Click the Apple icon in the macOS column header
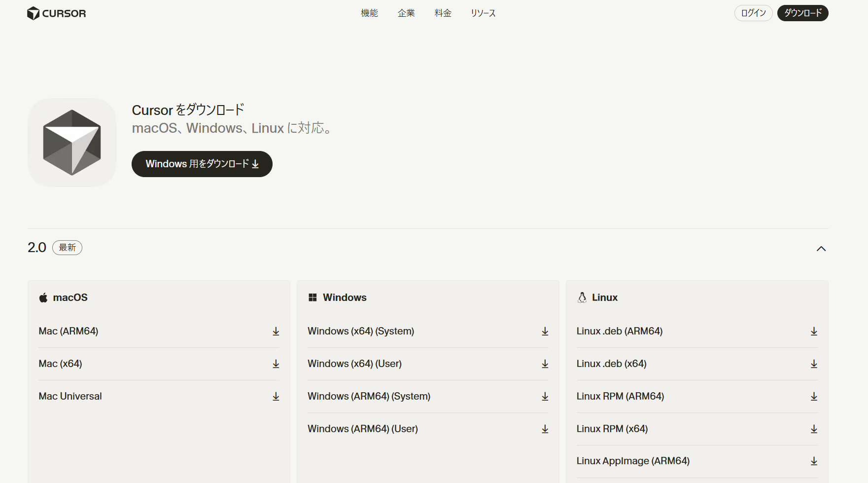 [43, 297]
